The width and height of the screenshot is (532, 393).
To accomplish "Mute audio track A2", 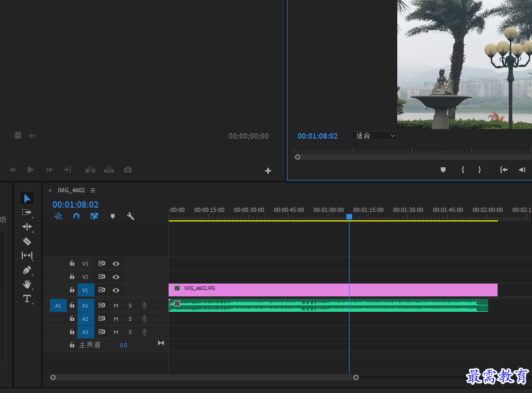I will [116, 319].
